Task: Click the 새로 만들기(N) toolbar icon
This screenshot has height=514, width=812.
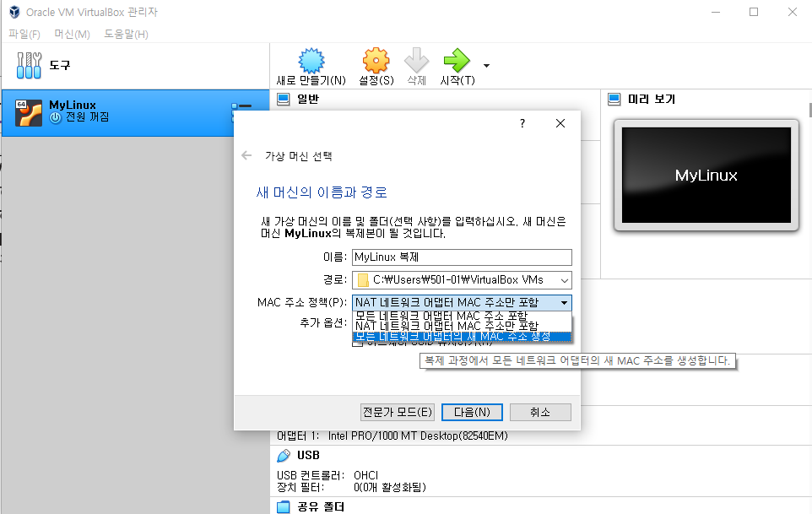Action: (311, 61)
